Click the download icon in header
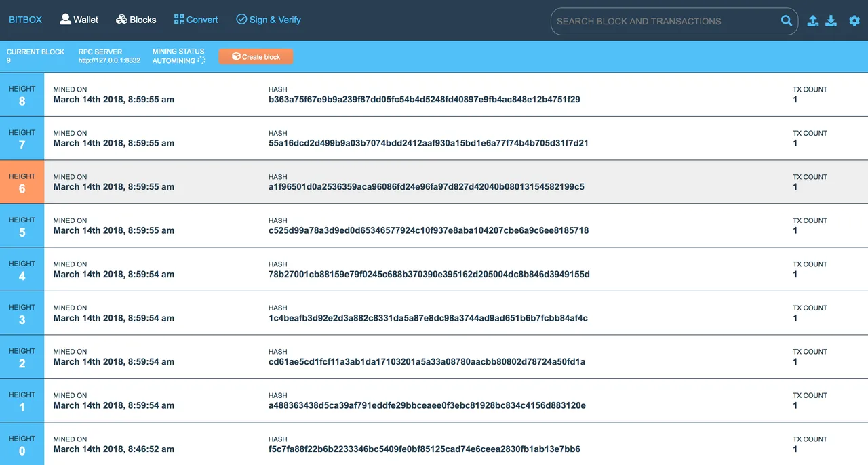Image resolution: width=868 pixels, height=465 pixels. point(831,21)
